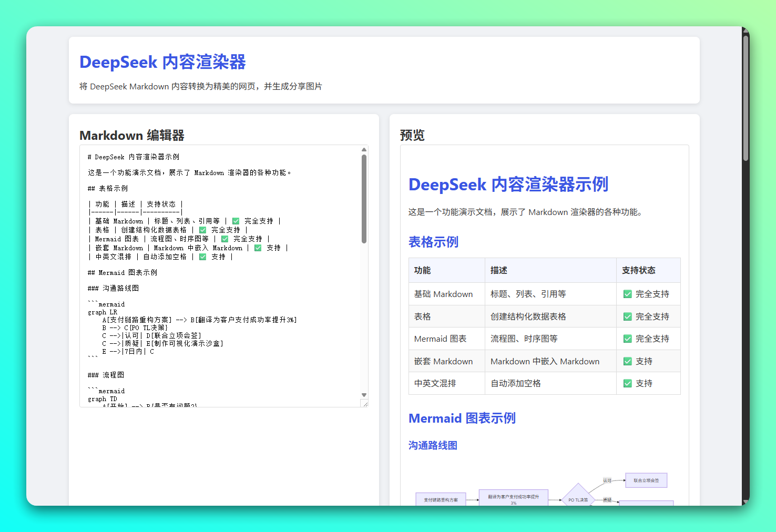
Task: Click the 标题、列表、引用等 table cell
Action: click(550, 294)
